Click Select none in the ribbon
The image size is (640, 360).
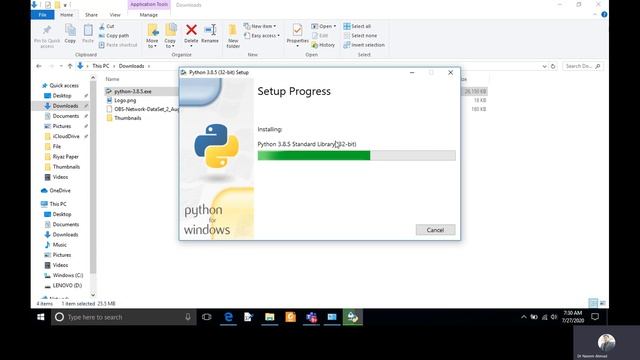click(360, 36)
